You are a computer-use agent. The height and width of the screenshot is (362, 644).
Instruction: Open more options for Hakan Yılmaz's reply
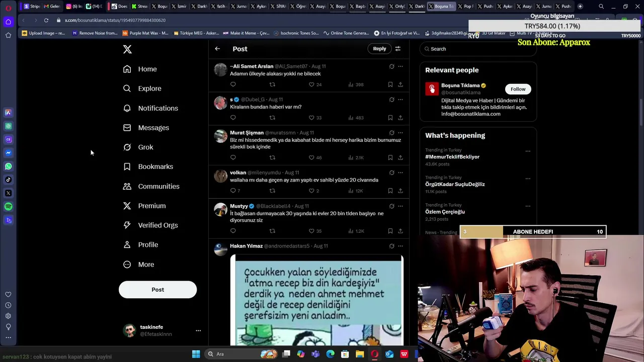tap(400, 246)
